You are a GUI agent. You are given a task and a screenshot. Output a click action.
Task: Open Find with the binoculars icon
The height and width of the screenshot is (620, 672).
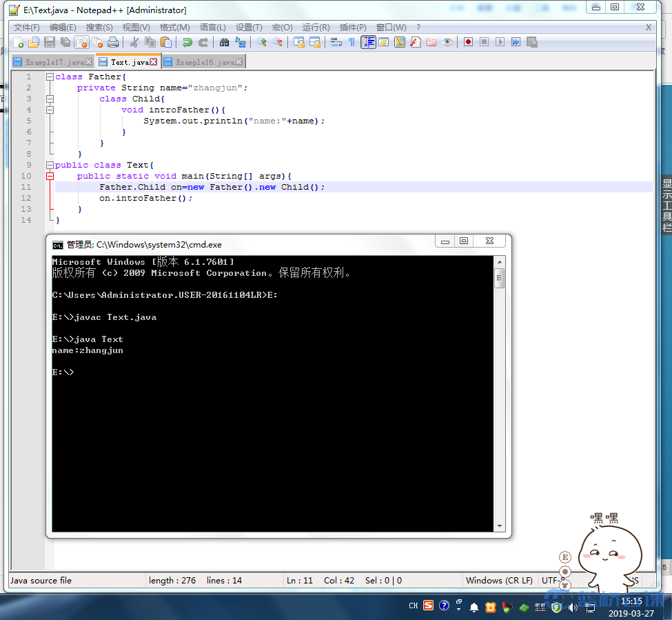click(224, 42)
